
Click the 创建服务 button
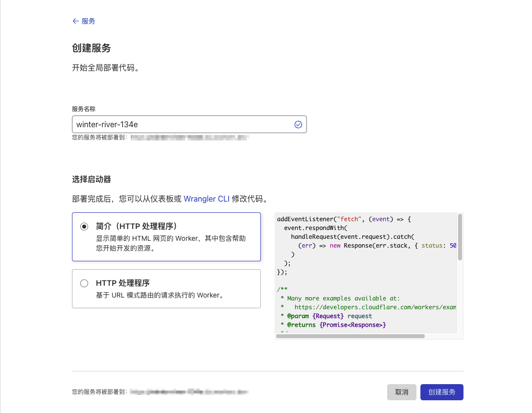(441, 392)
